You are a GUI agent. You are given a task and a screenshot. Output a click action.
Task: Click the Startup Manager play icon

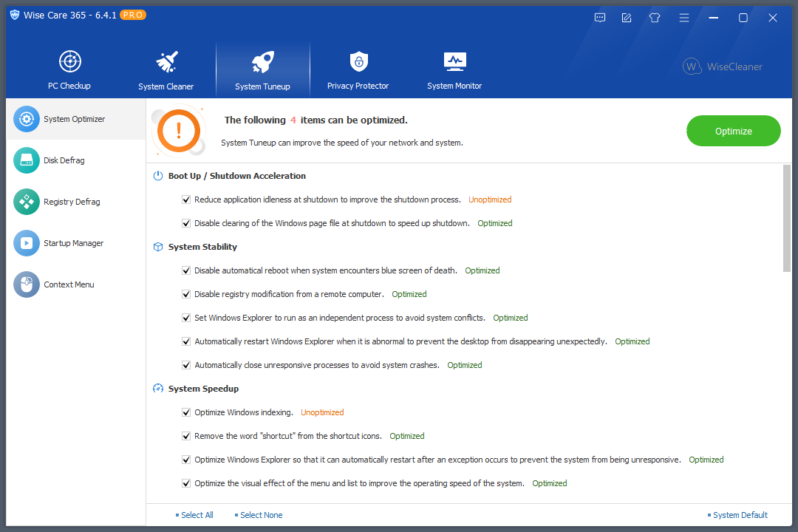pyautogui.click(x=27, y=243)
